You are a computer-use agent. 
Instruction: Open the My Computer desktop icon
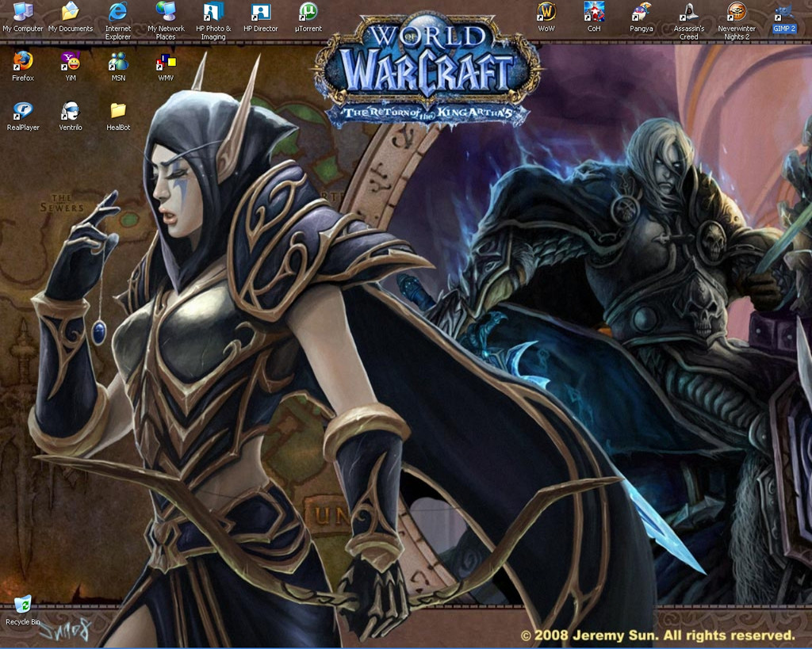coord(23,17)
